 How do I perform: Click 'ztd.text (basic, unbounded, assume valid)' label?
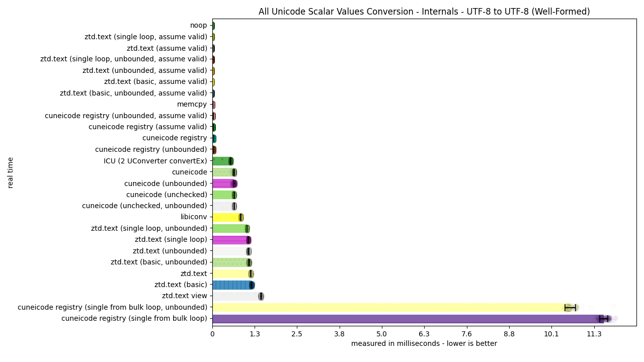[x=133, y=93]
